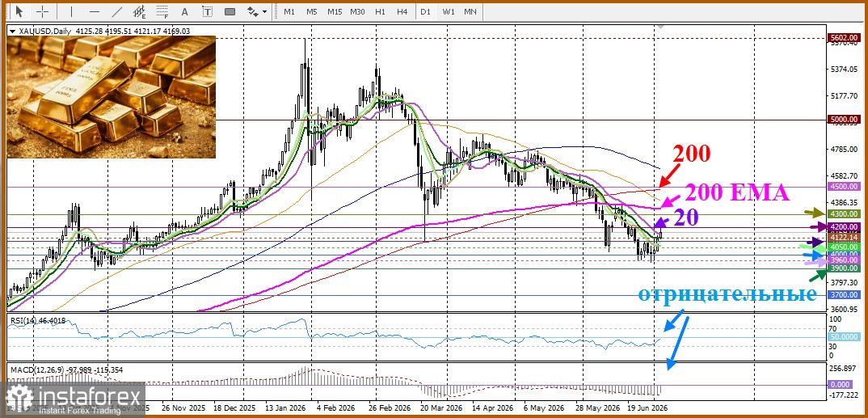Switch to M1 timeframe
The image size is (868, 418).
tap(289, 11)
